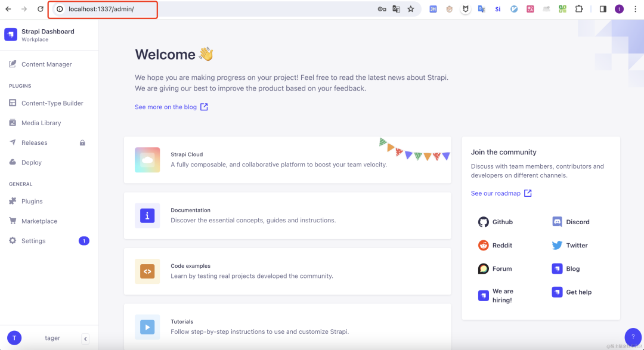Follow the See more on the blog link
This screenshot has height=350, width=644.
[x=171, y=107]
